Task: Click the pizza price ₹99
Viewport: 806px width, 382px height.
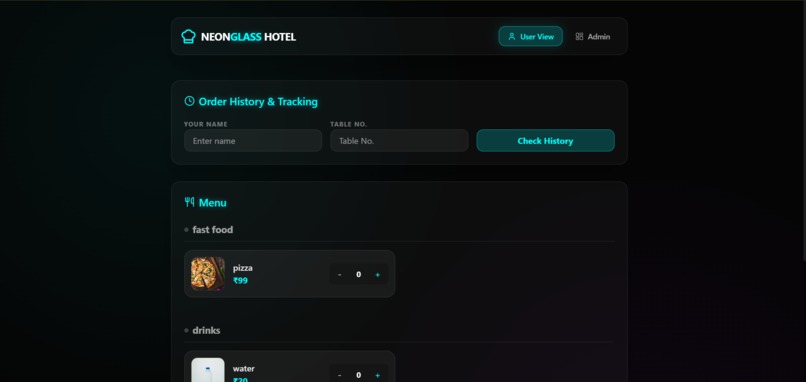Action: 241,281
